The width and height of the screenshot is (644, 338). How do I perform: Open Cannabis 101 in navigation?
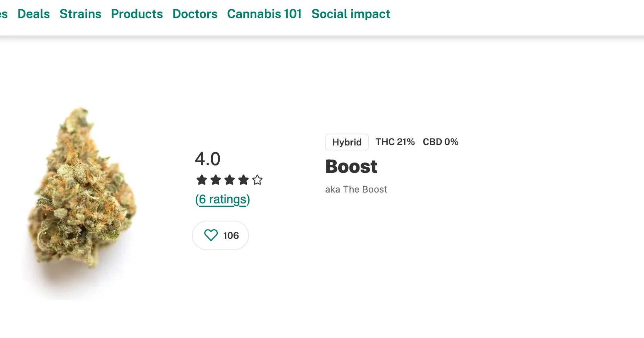pyautogui.click(x=264, y=14)
